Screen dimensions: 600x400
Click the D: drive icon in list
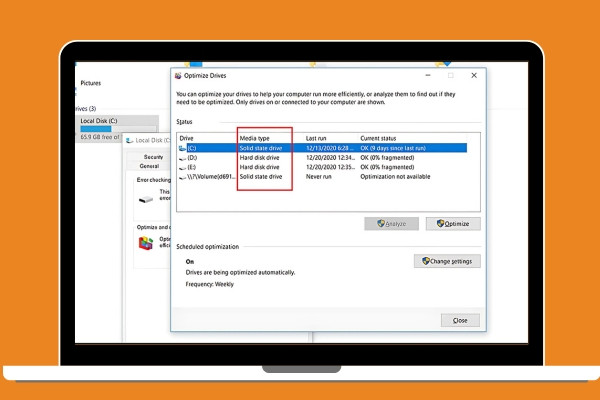point(183,158)
